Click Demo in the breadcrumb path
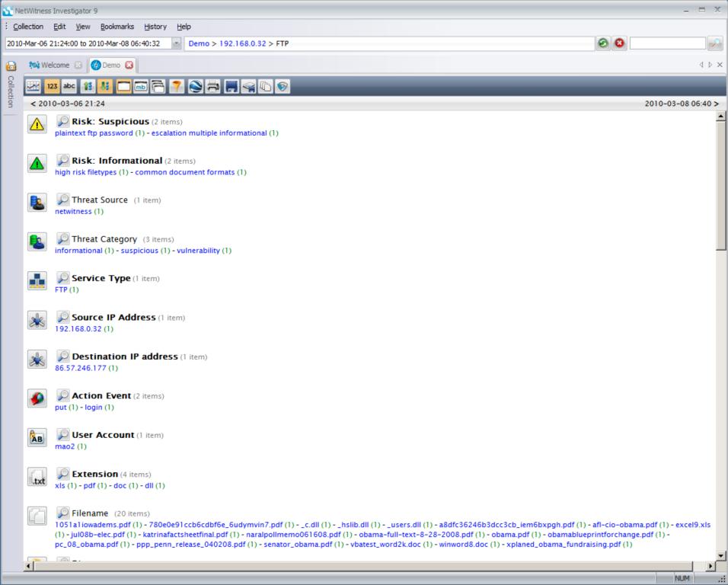728x585 pixels. tap(199, 43)
